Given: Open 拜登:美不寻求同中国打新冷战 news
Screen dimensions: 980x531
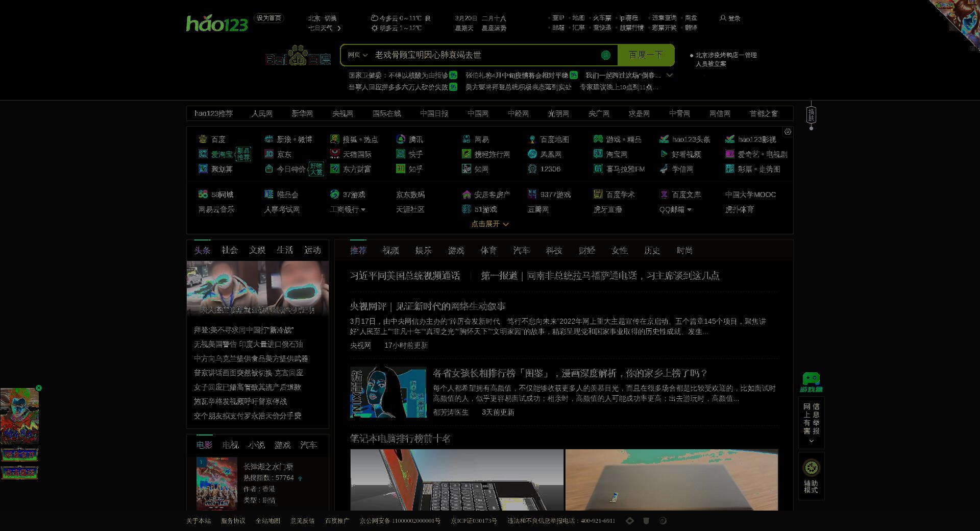Looking at the screenshot, I should (243, 330).
